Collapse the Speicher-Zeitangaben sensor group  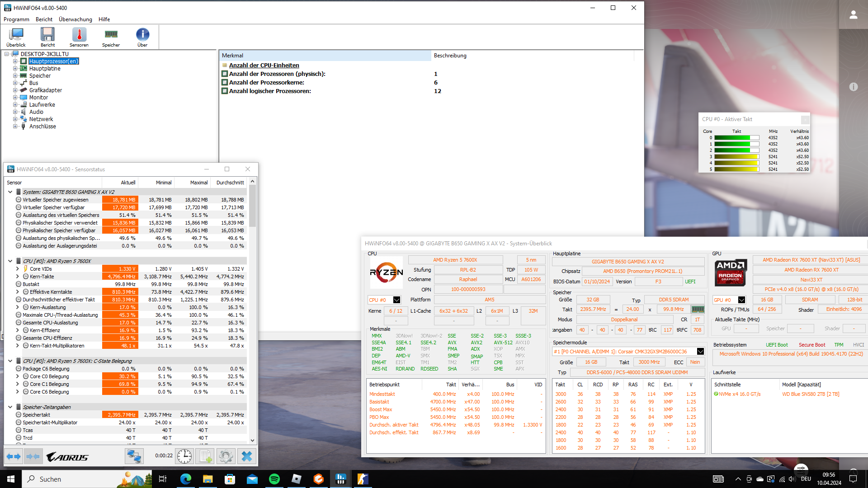(10, 407)
